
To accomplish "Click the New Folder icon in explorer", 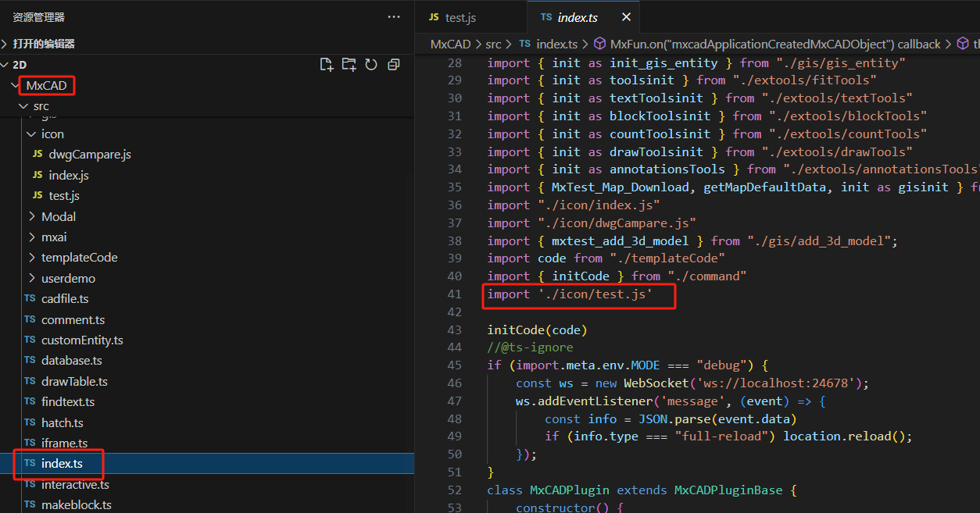I will coord(349,65).
